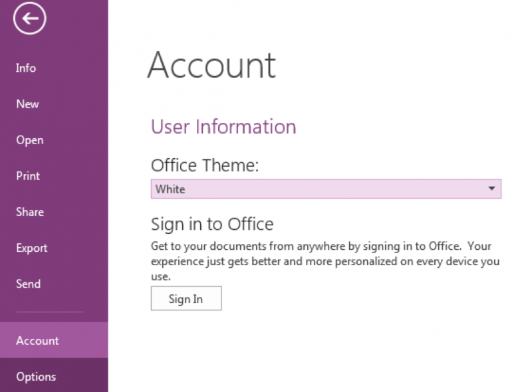This screenshot has height=392, width=532.
Task: Expand the Office Theme dropdown arrow
Action: click(491, 189)
